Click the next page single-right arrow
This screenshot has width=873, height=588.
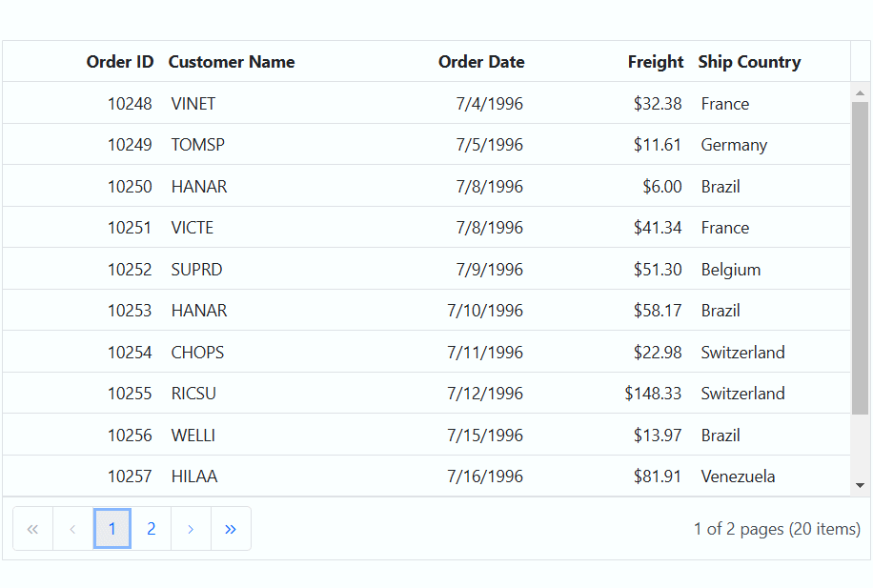(191, 528)
